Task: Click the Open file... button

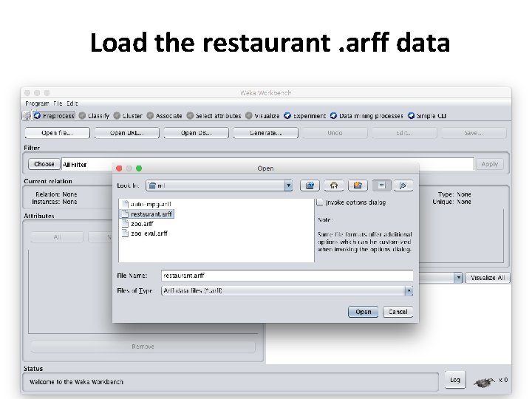Action: (57, 133)
